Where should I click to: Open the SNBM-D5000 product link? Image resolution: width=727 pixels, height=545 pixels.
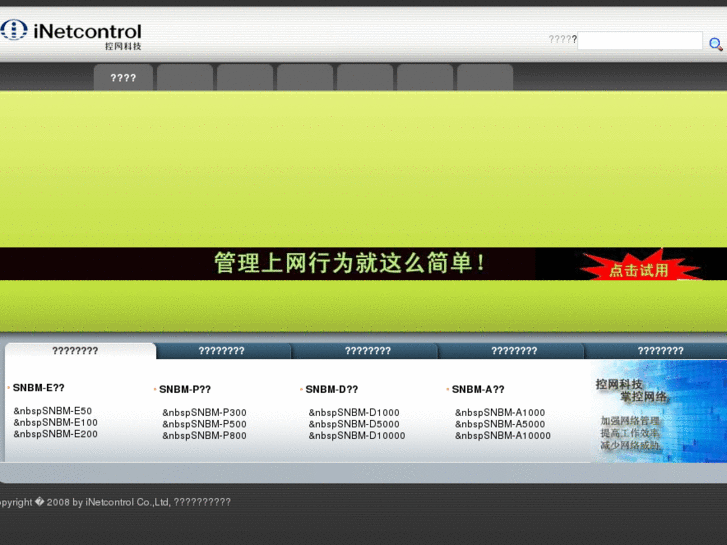tap(354, 424)
